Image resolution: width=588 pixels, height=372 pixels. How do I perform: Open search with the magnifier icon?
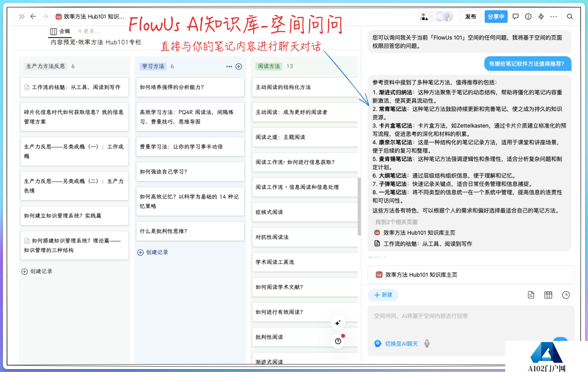click(570, 17)
